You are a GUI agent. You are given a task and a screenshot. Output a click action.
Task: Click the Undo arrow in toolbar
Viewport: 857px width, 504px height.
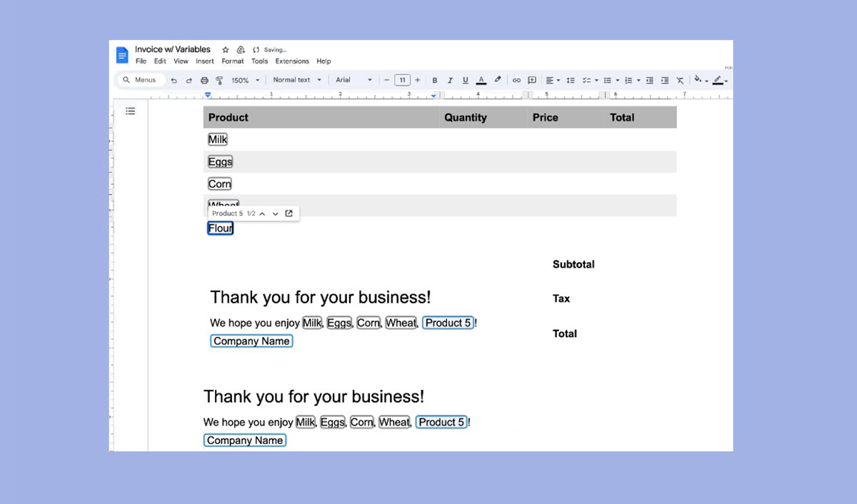tap(174, 81)
